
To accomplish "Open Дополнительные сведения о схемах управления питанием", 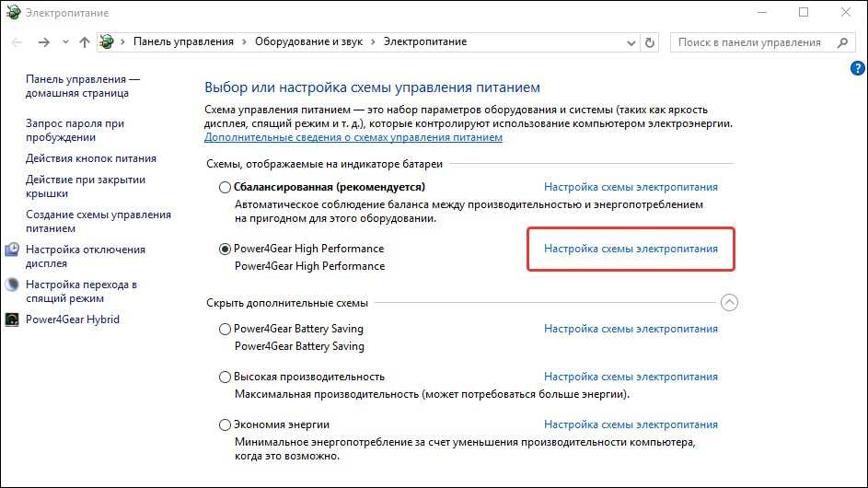I will [x=353, y=137].
